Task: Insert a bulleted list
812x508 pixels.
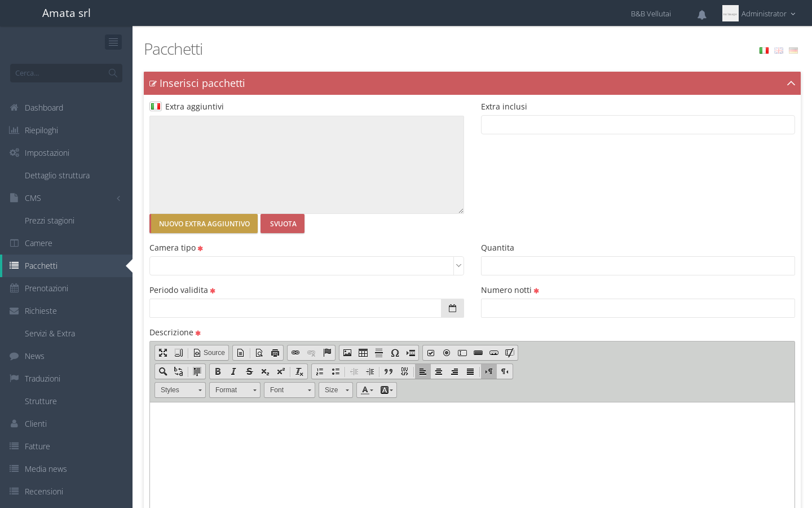Action: tap(336, 371)
